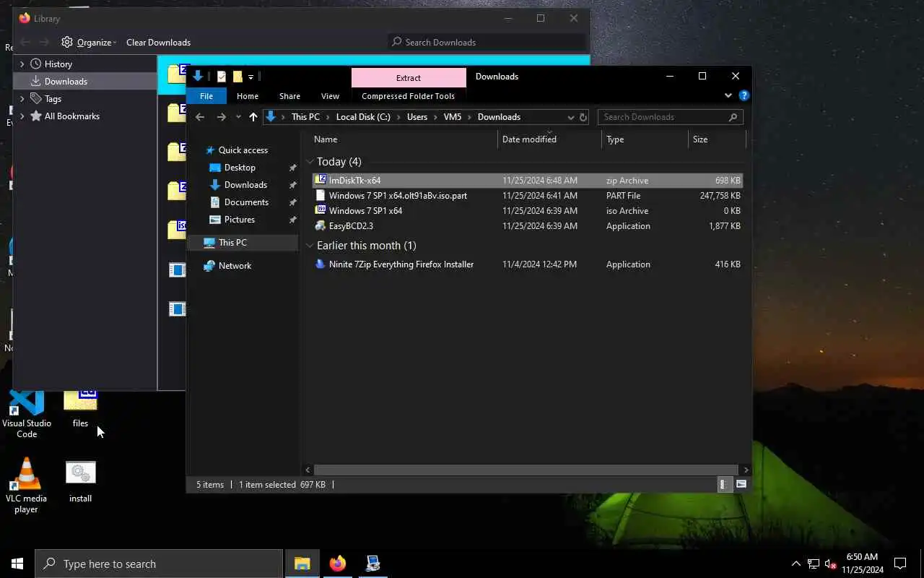Open ImDiskTk-x64 zip archive icon
The height and width of the screenshot is (578, 924).
pyautogui.click(x=321, y=180)
